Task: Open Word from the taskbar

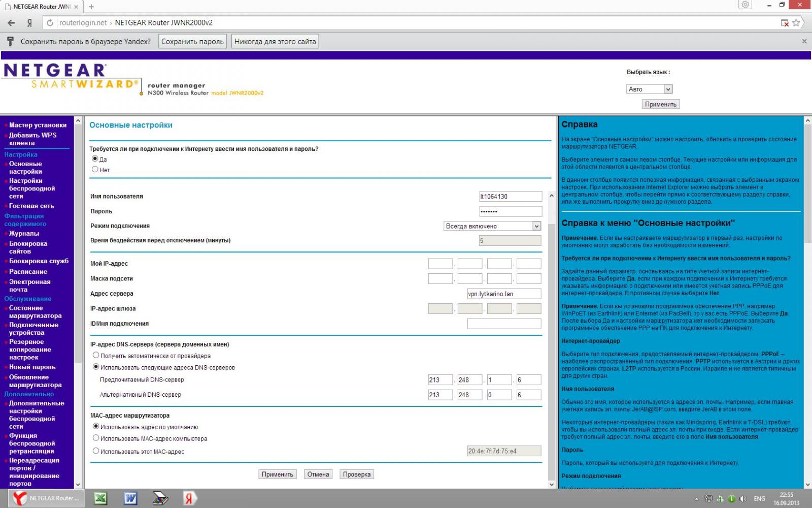Action: [x=130, y=498]
